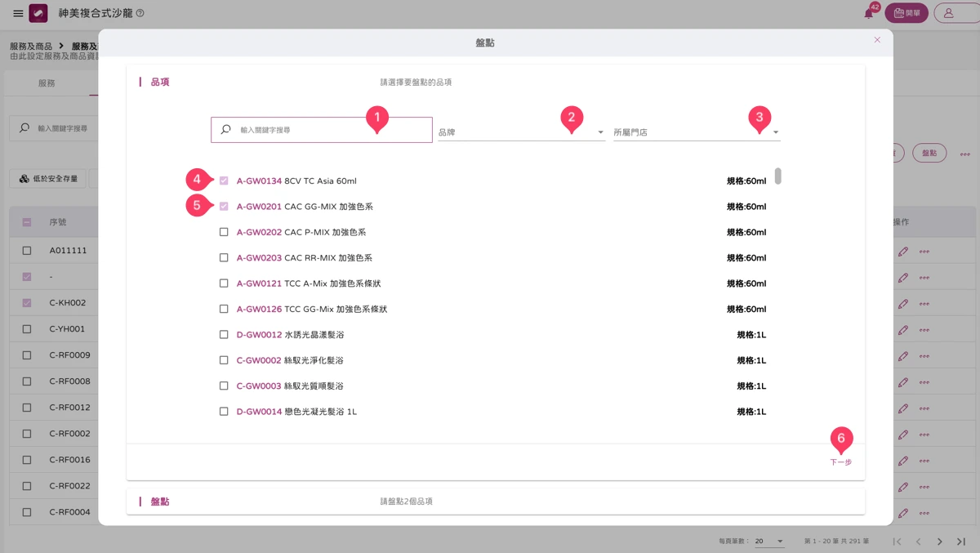Click the purple salon logo icon
The image size is (980, 553).
point(38,13)
